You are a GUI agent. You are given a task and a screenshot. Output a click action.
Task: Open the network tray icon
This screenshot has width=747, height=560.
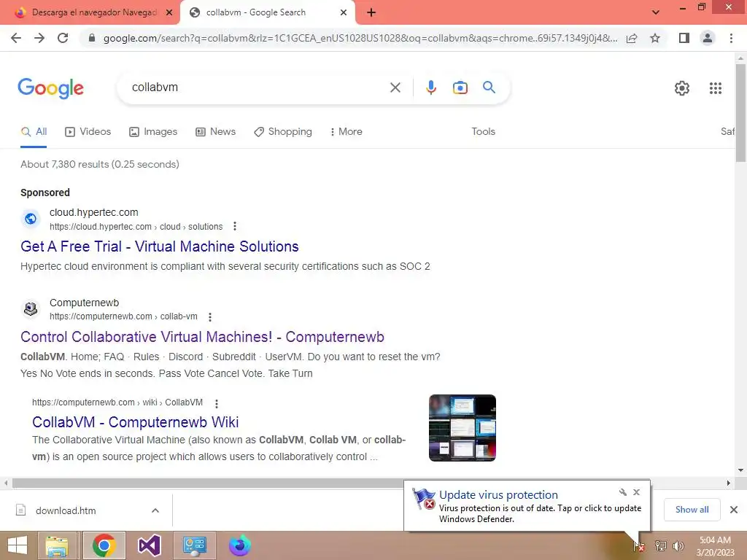click(660, 545)
